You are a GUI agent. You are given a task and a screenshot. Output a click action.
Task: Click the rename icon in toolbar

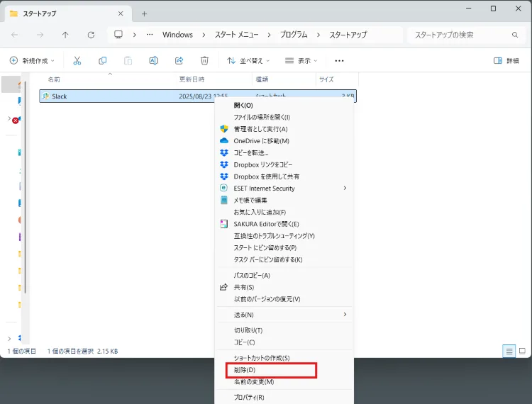coord(153,61)
